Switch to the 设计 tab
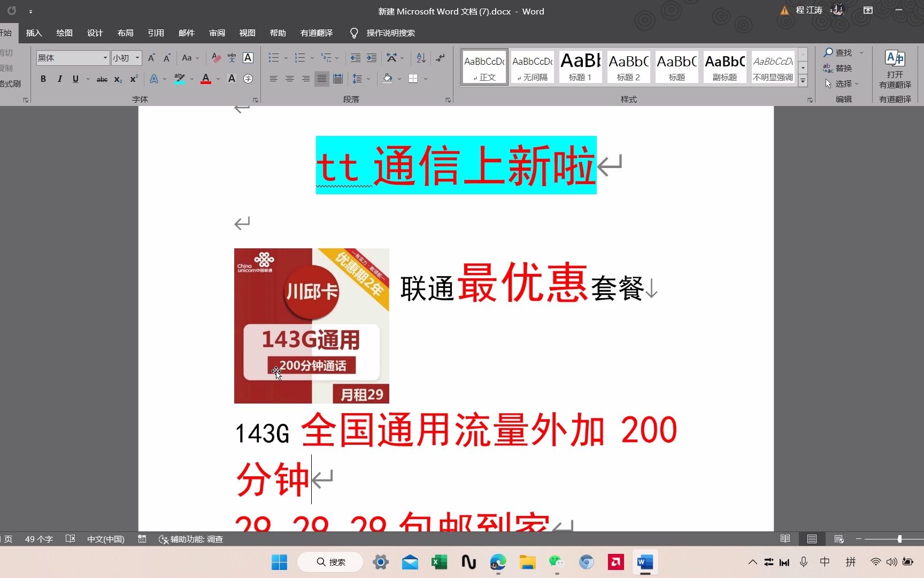 (95, 33)
